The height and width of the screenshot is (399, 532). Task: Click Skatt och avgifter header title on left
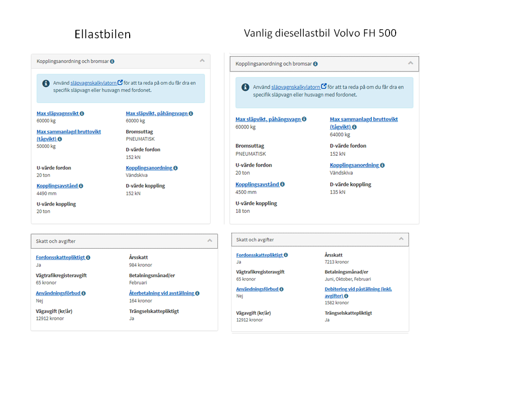click(55, 241)
